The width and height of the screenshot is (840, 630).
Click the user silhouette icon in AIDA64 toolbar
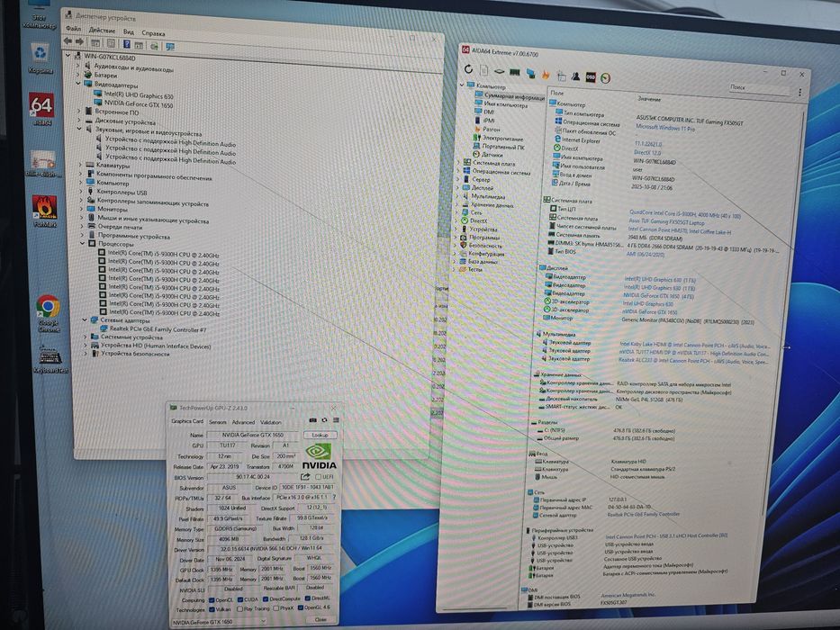(576, 76)
